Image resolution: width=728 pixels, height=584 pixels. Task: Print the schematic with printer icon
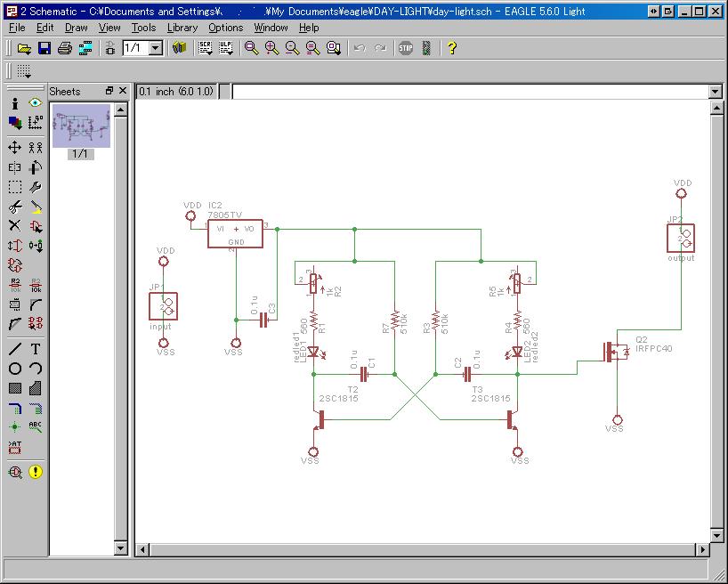[x=65, y=48]
